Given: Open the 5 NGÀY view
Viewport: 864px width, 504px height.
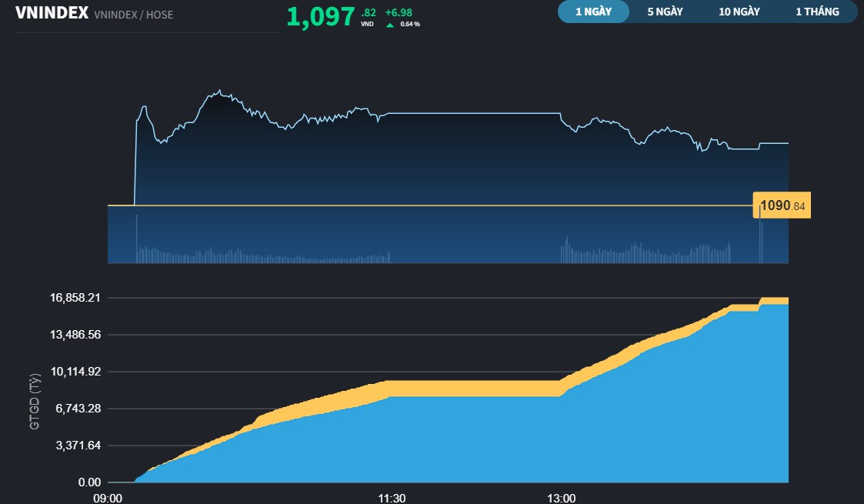Looking at the screenshot, I should (x=666, y=12).
